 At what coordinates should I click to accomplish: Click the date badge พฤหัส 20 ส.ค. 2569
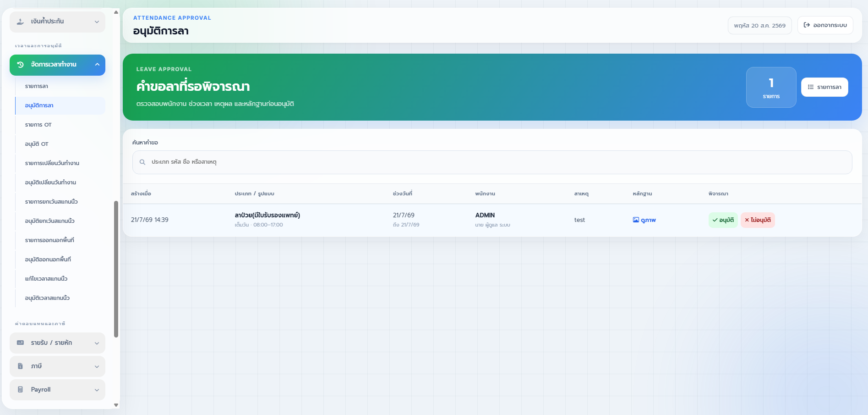(x=759, y=26)
